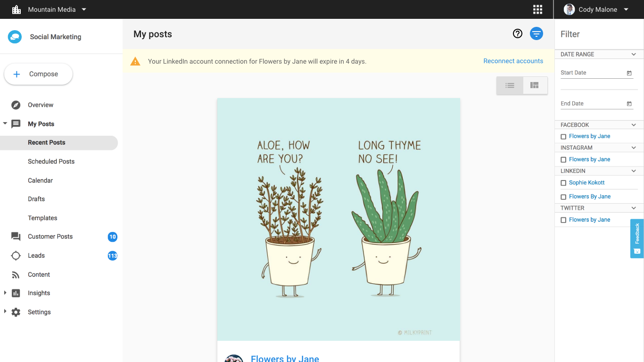Go to Scheduled Posts
Viewport: 644px width, 362px height.
pyautogui.click(x=51, y=162)
